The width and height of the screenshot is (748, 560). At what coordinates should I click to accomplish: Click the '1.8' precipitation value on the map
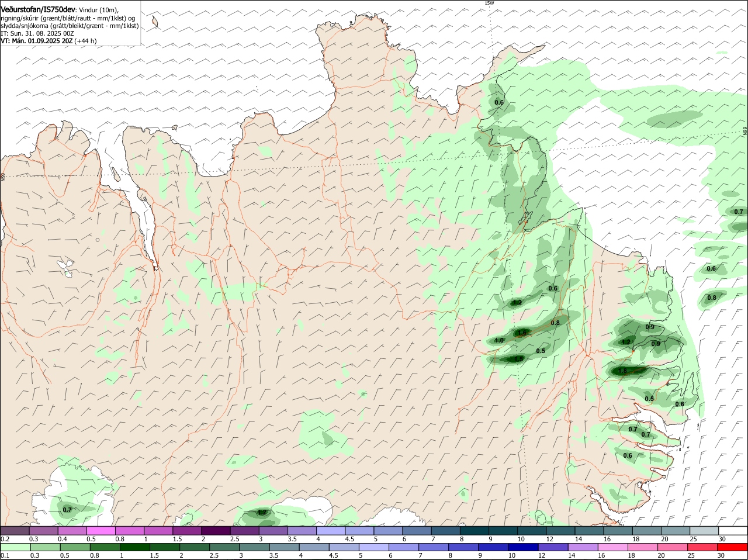pyautogui.click(x=622, y=371)
